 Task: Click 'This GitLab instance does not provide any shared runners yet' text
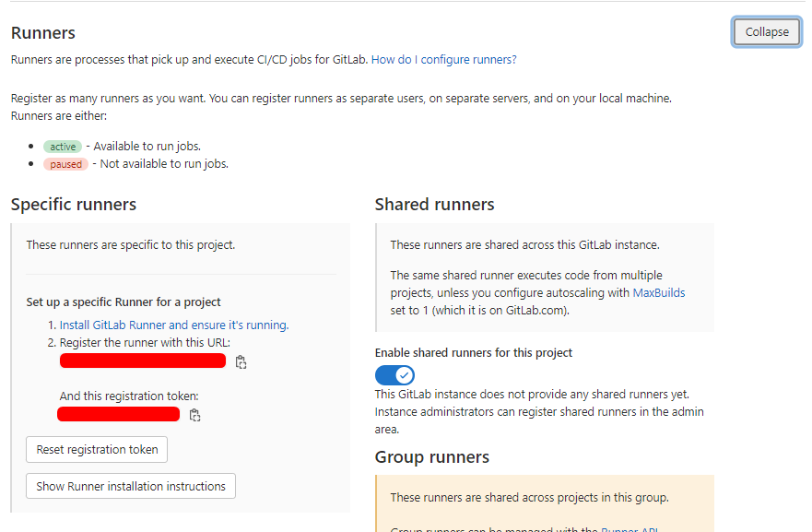click(x=532, y=395)
